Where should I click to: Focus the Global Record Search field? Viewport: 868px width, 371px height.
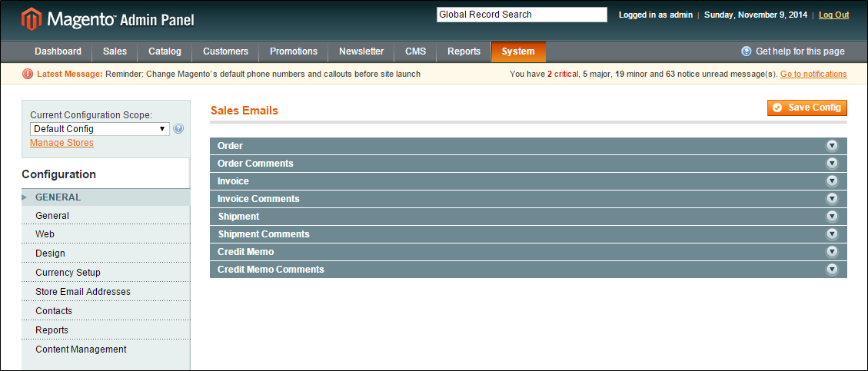pyautogui.click(x=522, y=15)
